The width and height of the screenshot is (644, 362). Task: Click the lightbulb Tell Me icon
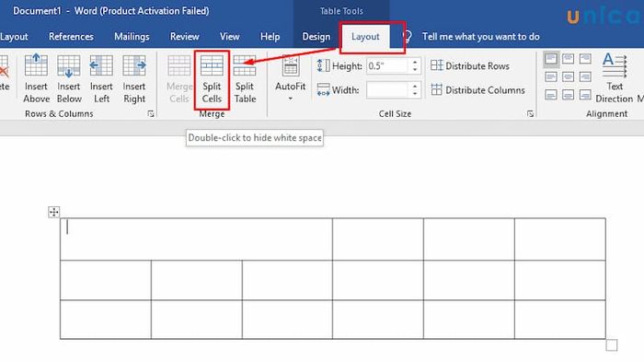407,37
